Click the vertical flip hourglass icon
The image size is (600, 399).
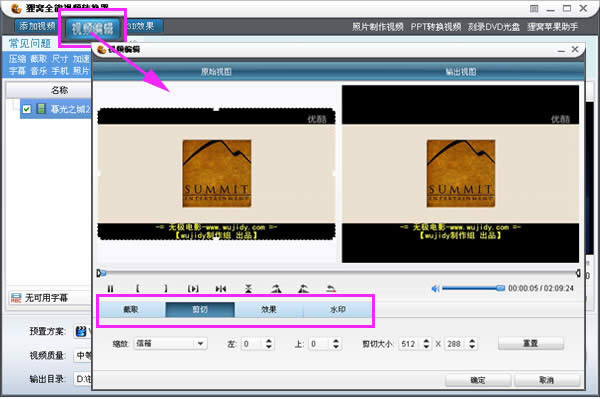248,289
